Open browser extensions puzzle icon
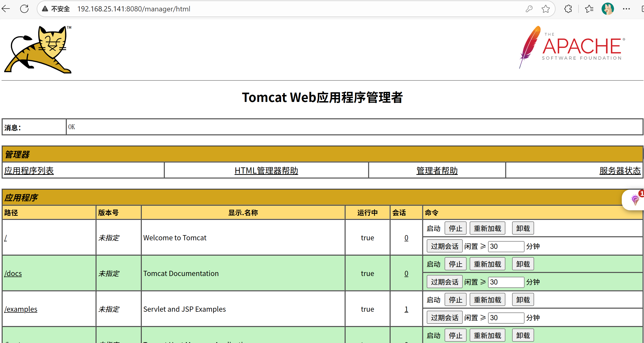Viewport: 644px width, 343px height. point(568,9)
